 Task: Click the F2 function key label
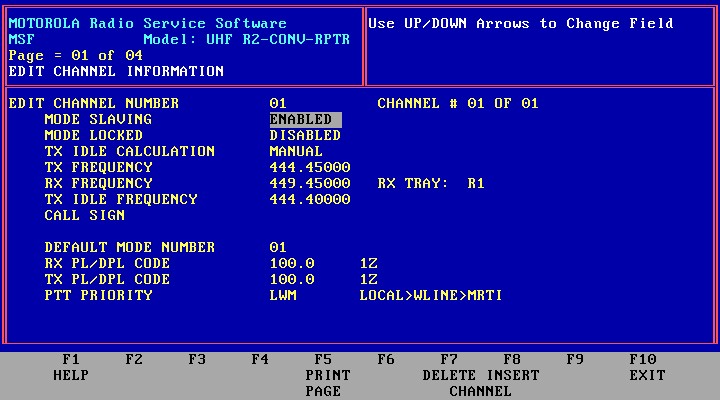(134, 359)
